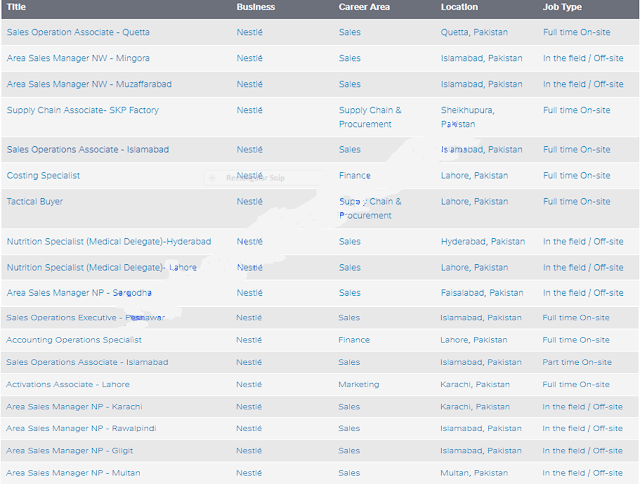Sort by Business column header
The image size is (640, 484).
tap(256, 7)
